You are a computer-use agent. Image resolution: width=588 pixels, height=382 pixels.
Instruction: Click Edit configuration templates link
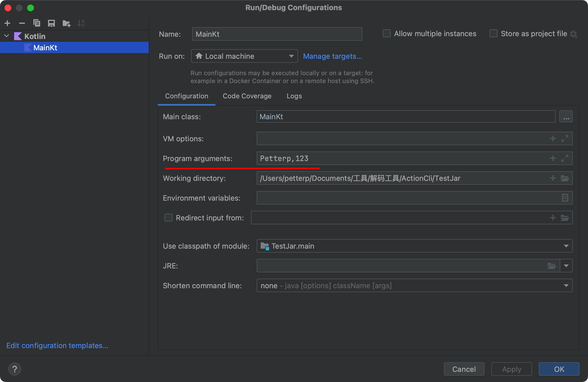pos(57,345)
